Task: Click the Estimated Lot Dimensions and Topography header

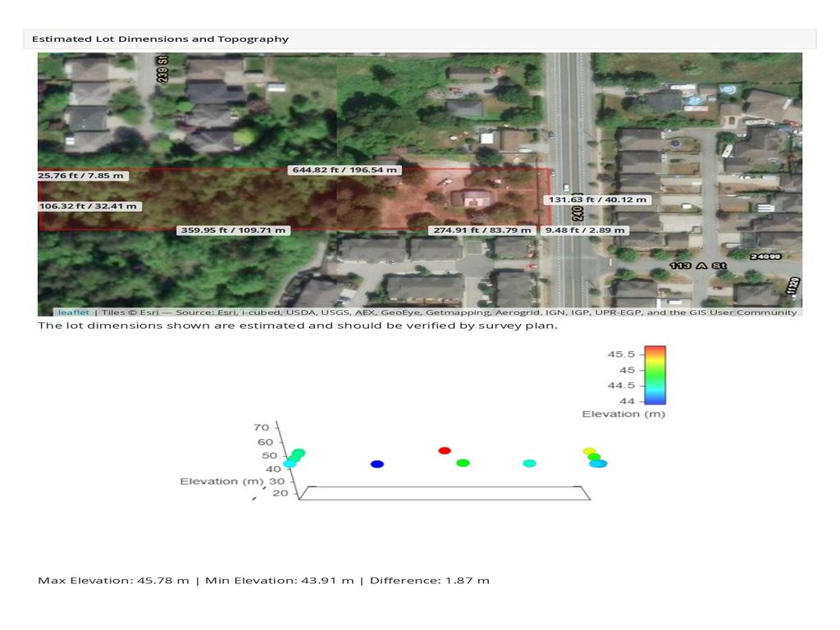Action: click(x=160, y=39)
